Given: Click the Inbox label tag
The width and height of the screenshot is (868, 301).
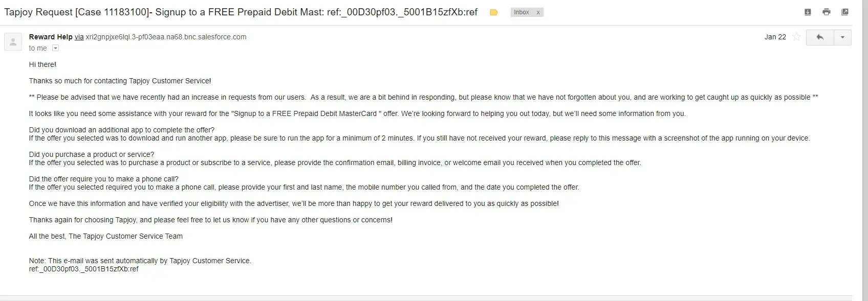Looking at the screenshot, I should 522,12.
